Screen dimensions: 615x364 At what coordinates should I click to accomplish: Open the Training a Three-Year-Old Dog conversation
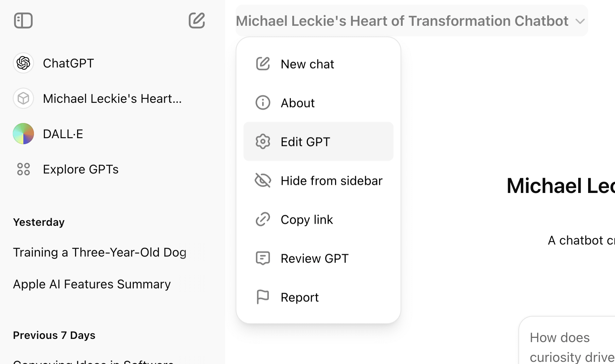[100, 252]
